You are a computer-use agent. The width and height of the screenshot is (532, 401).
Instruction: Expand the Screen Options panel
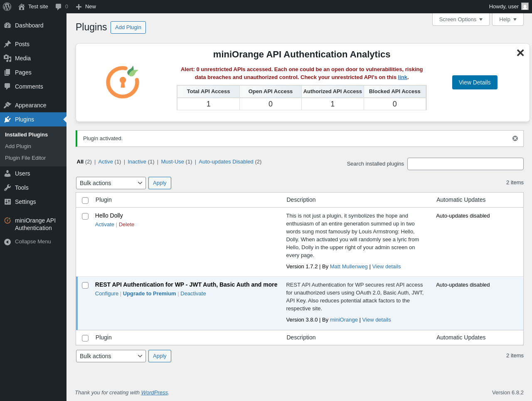click(x=461, y=19)
